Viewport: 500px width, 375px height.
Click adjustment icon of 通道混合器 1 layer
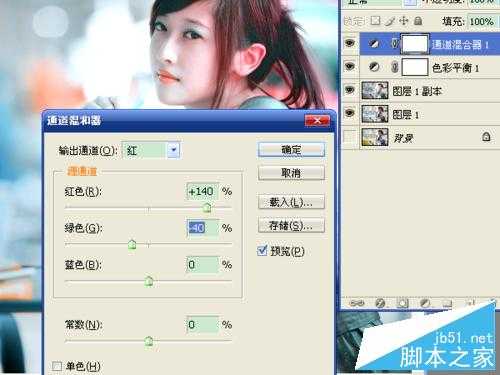pyautogui.click(x=374, y=44)
